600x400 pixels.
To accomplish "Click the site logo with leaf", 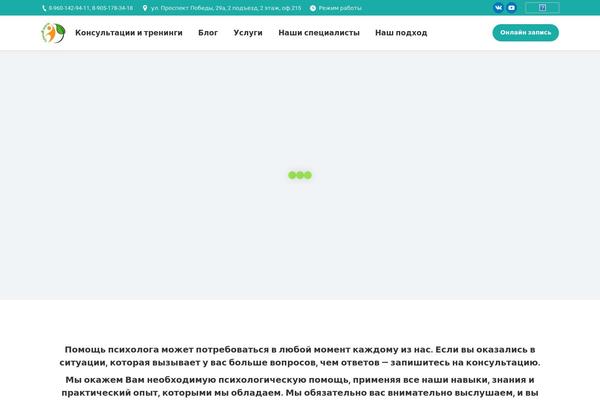I will coord(53,33).
